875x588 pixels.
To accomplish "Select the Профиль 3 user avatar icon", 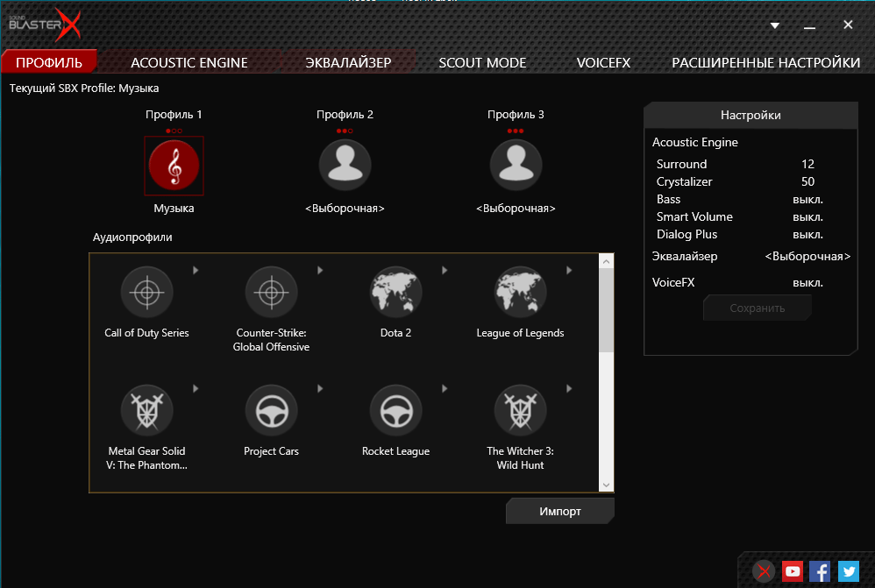I will (516, 165).
